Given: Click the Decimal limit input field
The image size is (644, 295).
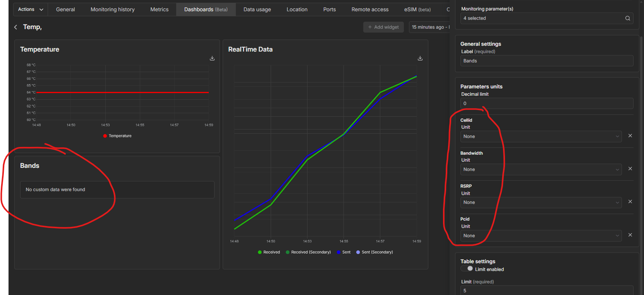Looking at the screenshot, I should (546, 104).
